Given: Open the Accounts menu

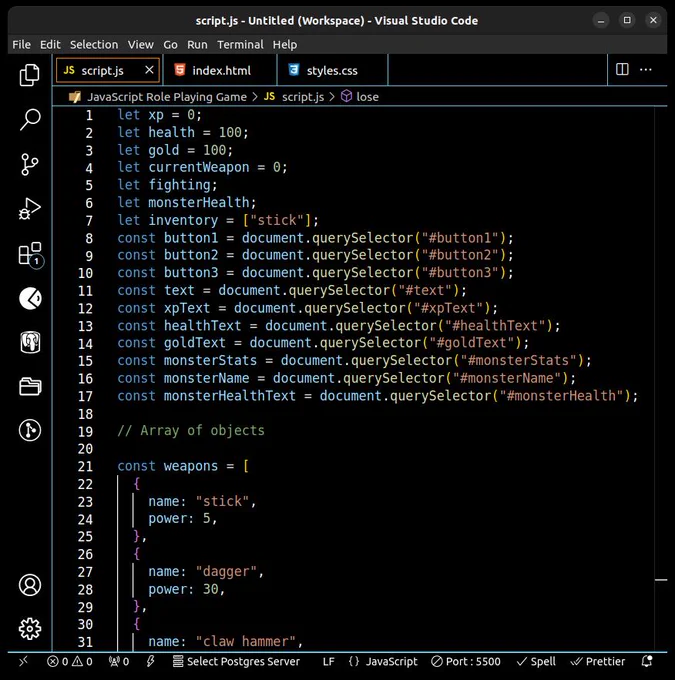Looking at the screenshot, I should pyautogui.click(x=29, y=585).
